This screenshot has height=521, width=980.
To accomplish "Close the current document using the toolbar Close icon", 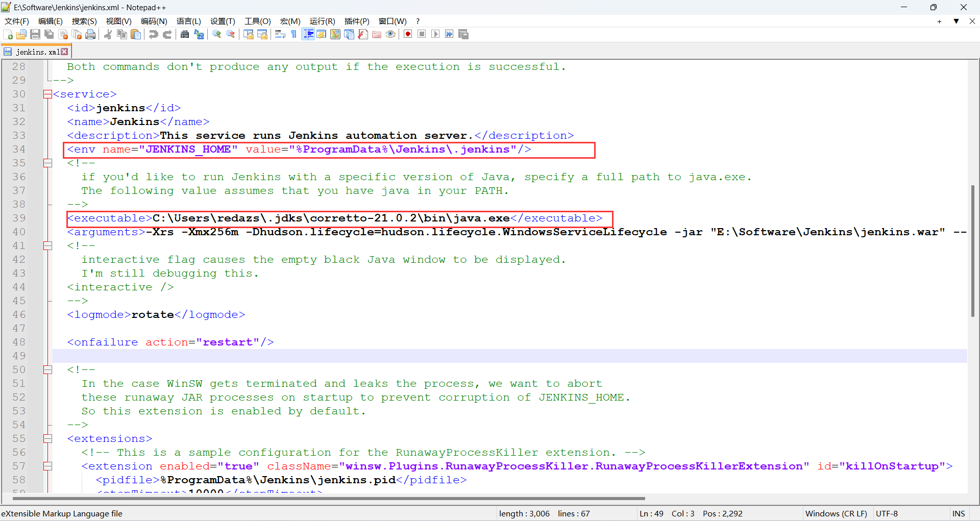I will [63, 34].
